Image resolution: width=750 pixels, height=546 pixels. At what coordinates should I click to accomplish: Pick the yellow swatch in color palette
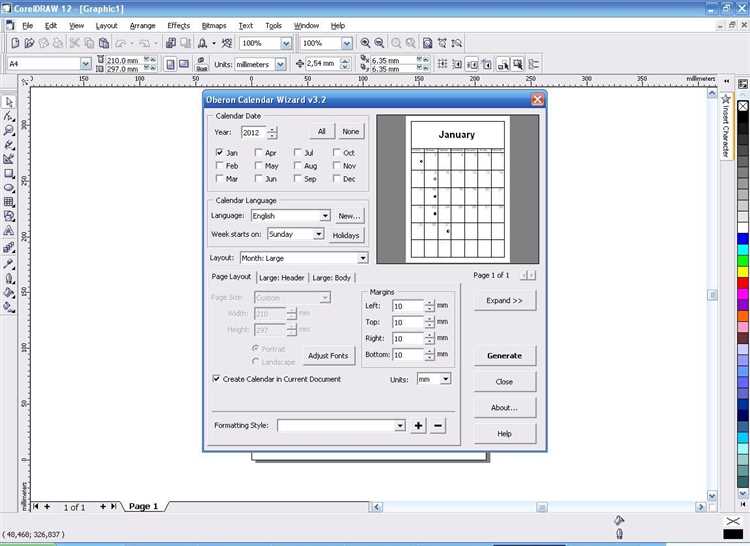click(742, 272)
